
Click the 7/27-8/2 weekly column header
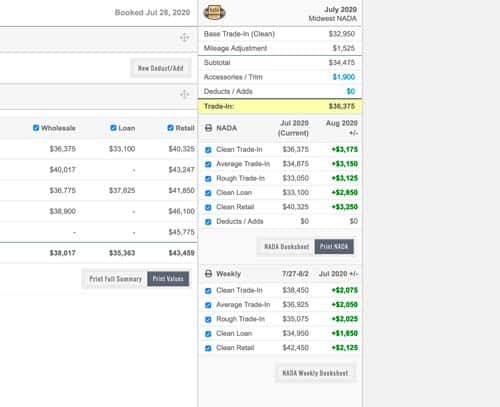coord(295,274)
